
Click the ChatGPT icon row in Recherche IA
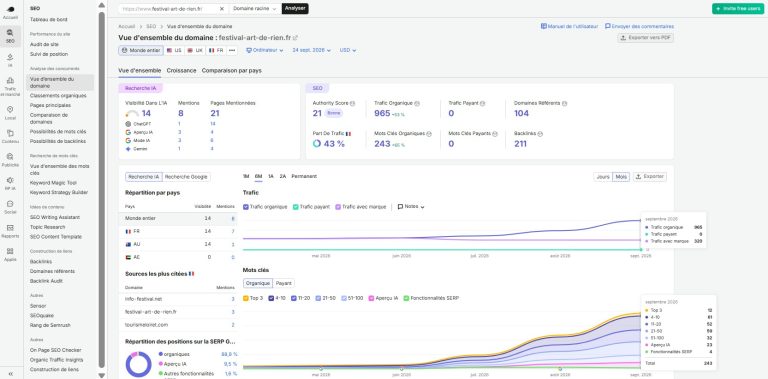[128, 124]
